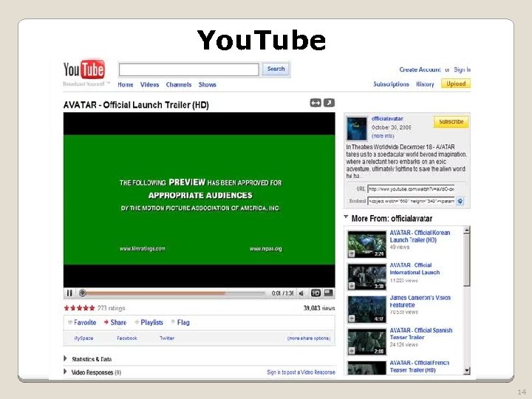Add Spanish Teaser Trailer to queue icon
Screen dimensions: 532x399
point(352,351)
